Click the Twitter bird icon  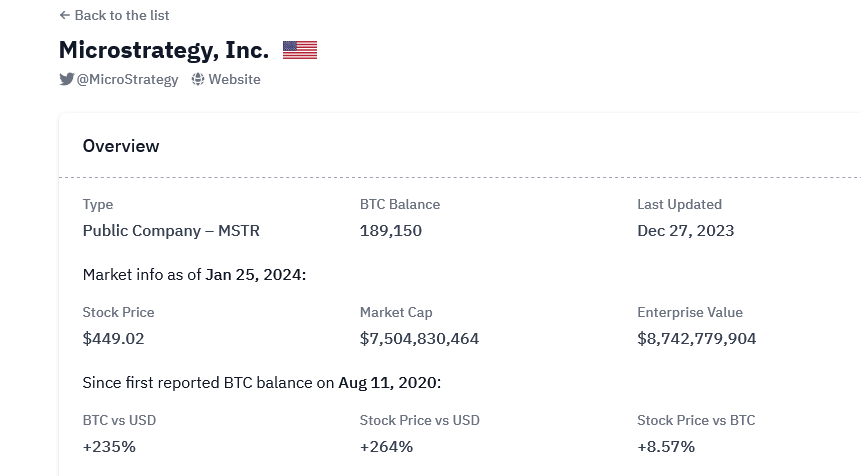pyautogui.click(x=66, y=79)
